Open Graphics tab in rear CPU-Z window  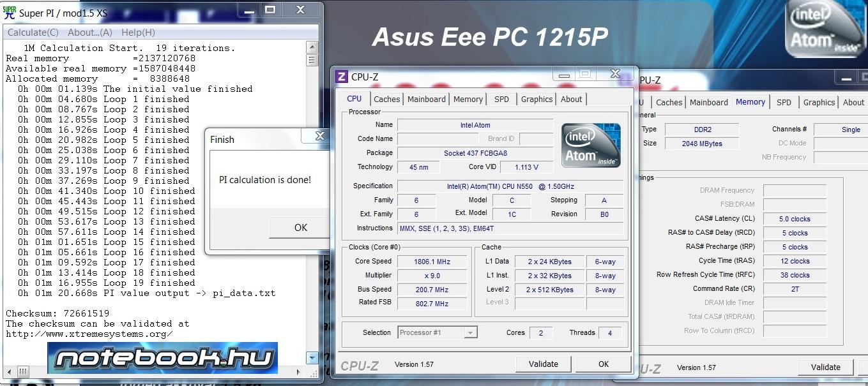tap(819, 102)
